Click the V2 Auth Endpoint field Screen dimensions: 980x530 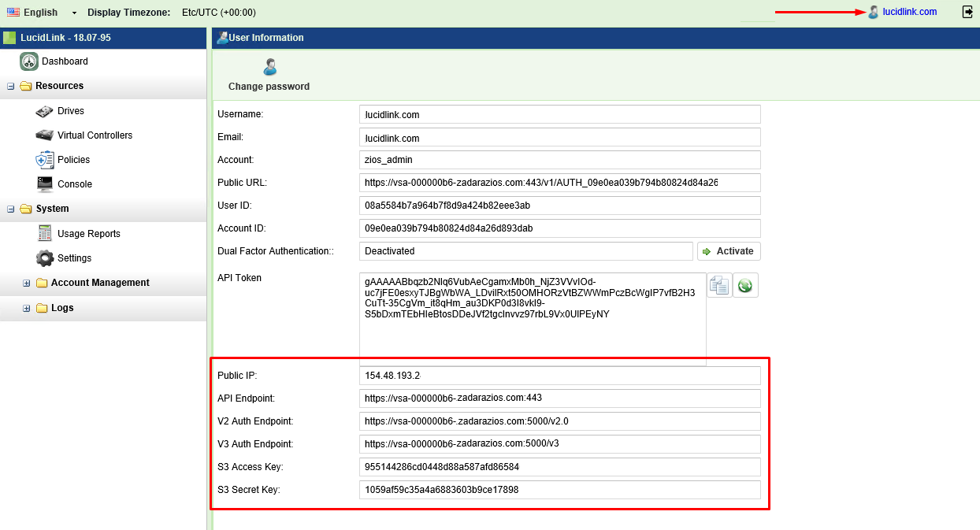click(x=560, y=421)
